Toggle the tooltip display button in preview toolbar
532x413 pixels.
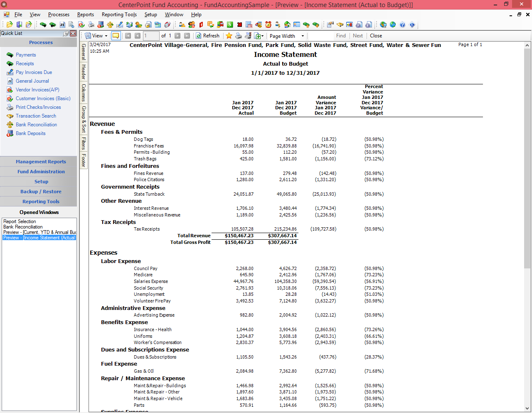click(x=116, y=36)
